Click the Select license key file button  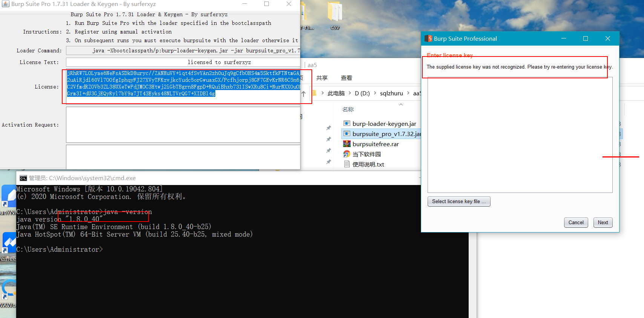[x=459, y=201]
